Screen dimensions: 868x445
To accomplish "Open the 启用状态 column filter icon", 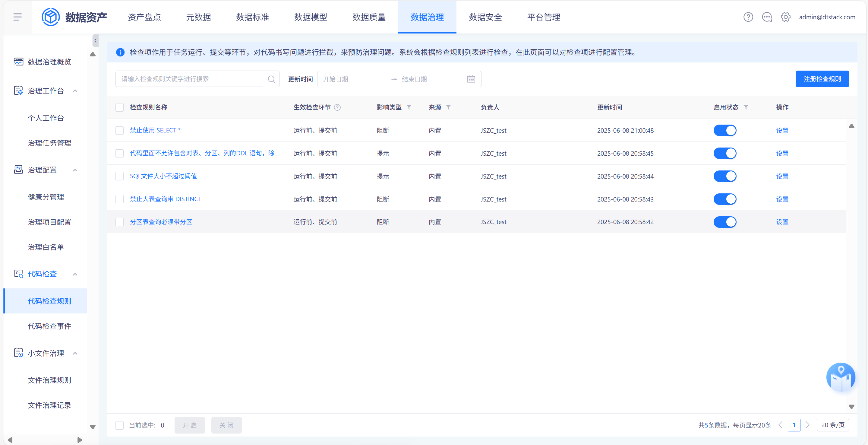I will coord(746,107).
